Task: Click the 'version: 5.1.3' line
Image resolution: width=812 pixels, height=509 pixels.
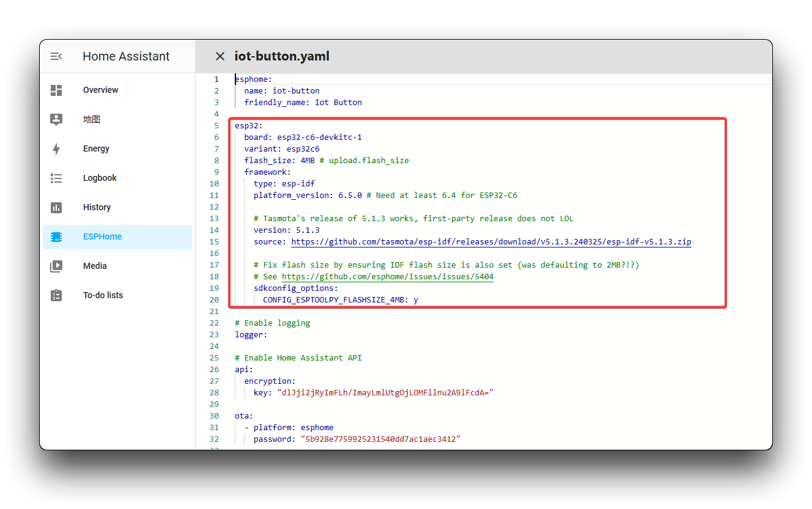Action: point(287,230)
